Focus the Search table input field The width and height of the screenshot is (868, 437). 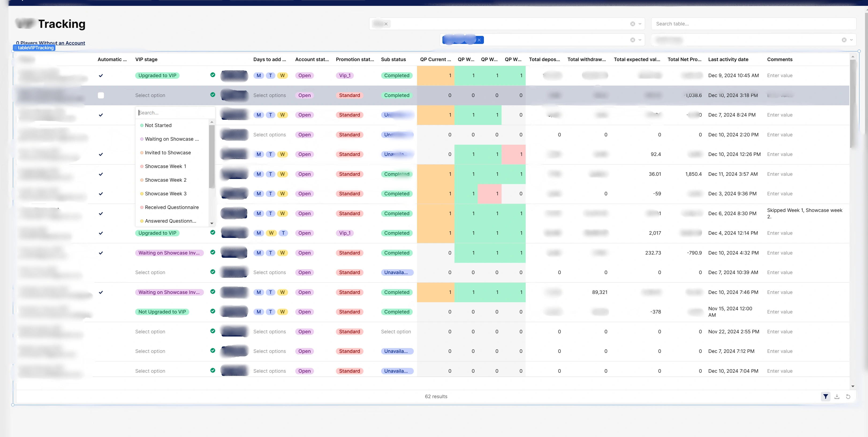753,24
